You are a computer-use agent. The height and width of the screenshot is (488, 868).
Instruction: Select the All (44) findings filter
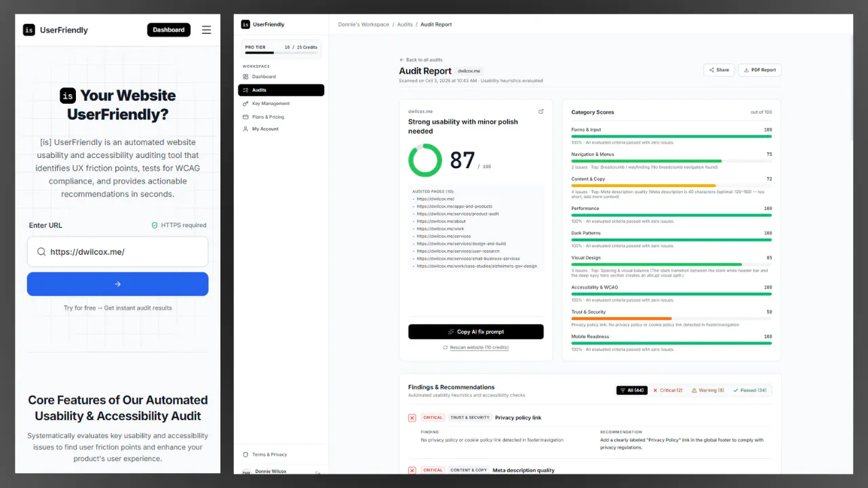coord(631,390)
